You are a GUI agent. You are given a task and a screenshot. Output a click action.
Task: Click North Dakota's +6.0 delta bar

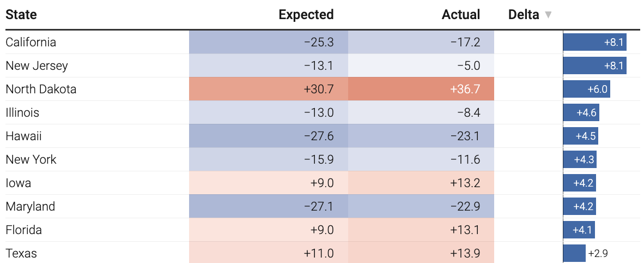[586, 89]
